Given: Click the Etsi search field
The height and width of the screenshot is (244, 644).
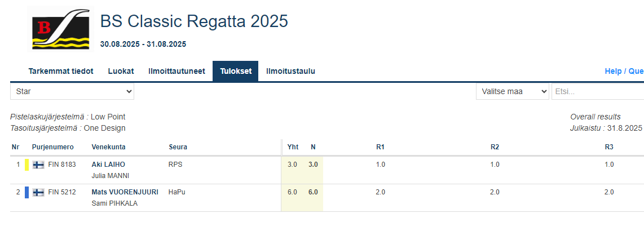Looking at the screenshot, I should [x=597, y=91].
